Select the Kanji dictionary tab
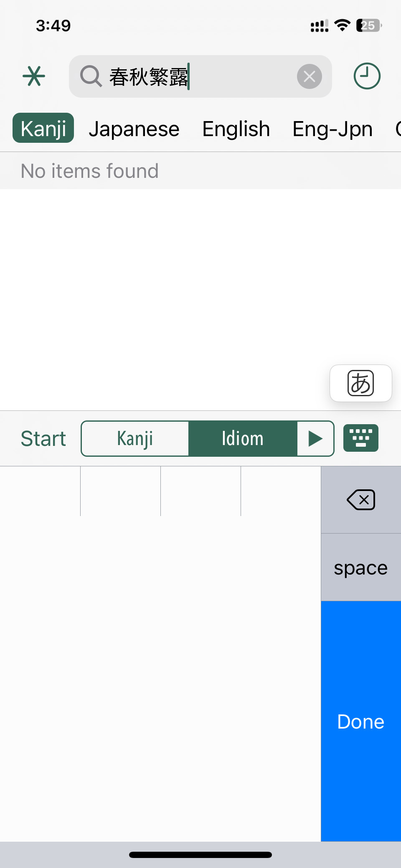 click(x=43, y=128)
